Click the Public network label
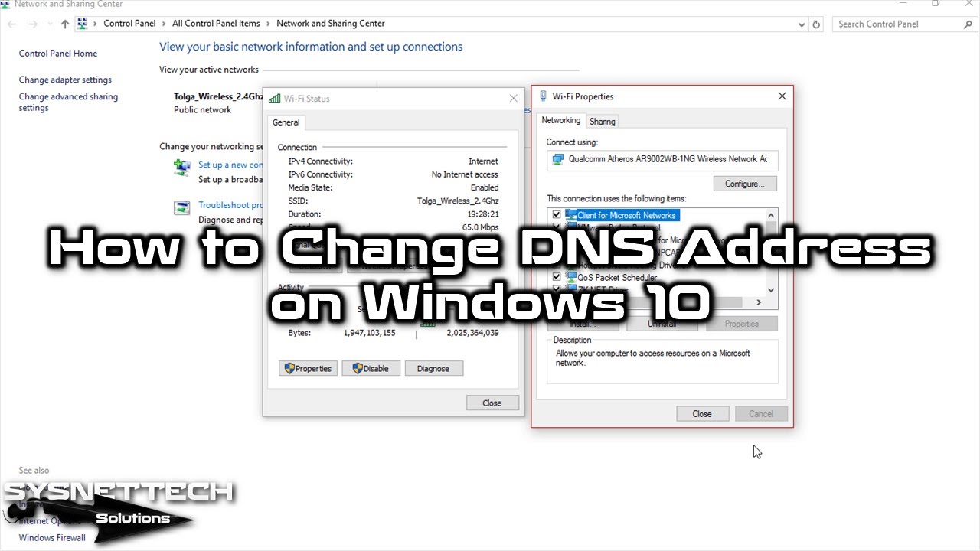 pyautogui.click(x=202, y=109)
